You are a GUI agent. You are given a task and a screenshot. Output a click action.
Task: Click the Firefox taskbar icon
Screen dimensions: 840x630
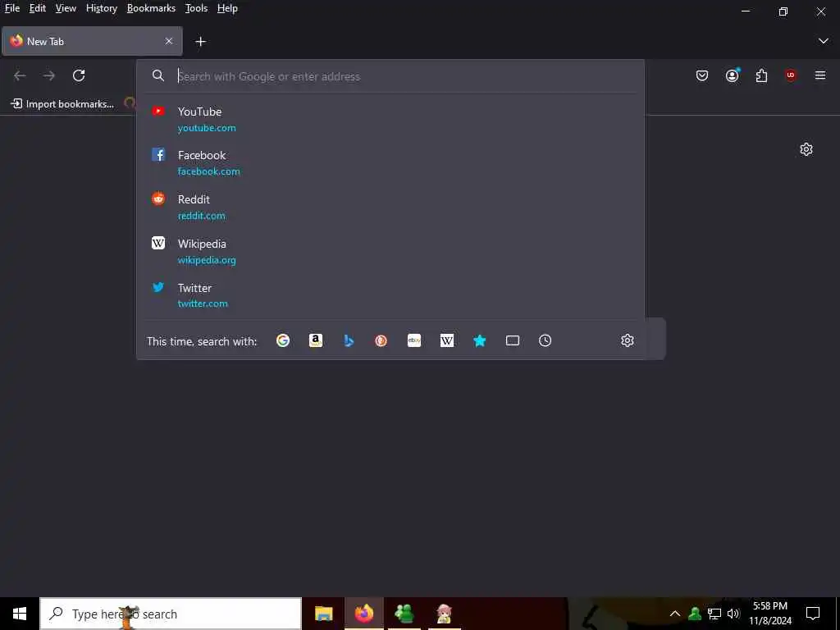[364, 614]
